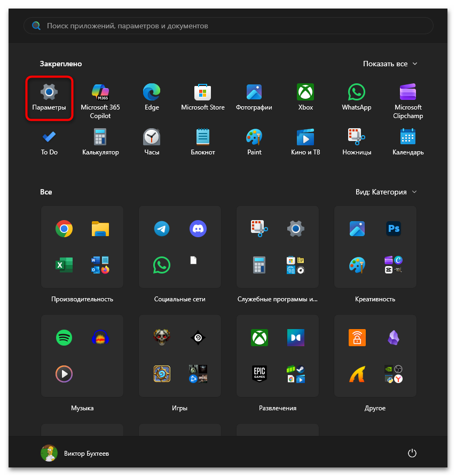This screenshot has width=456, height=476.
Task: Open Epic Games launcher in Развлечения
Action: (x=260, y=373)
